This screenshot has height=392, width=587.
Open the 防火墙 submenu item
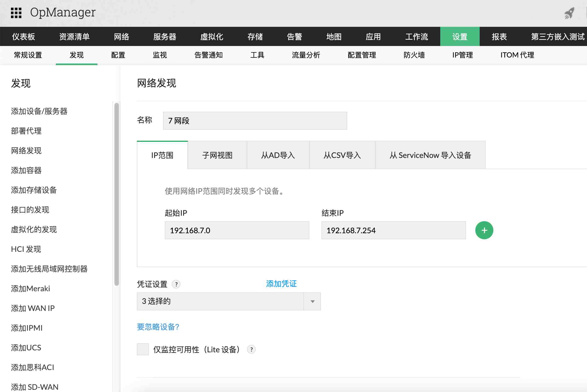coord(414,55)
